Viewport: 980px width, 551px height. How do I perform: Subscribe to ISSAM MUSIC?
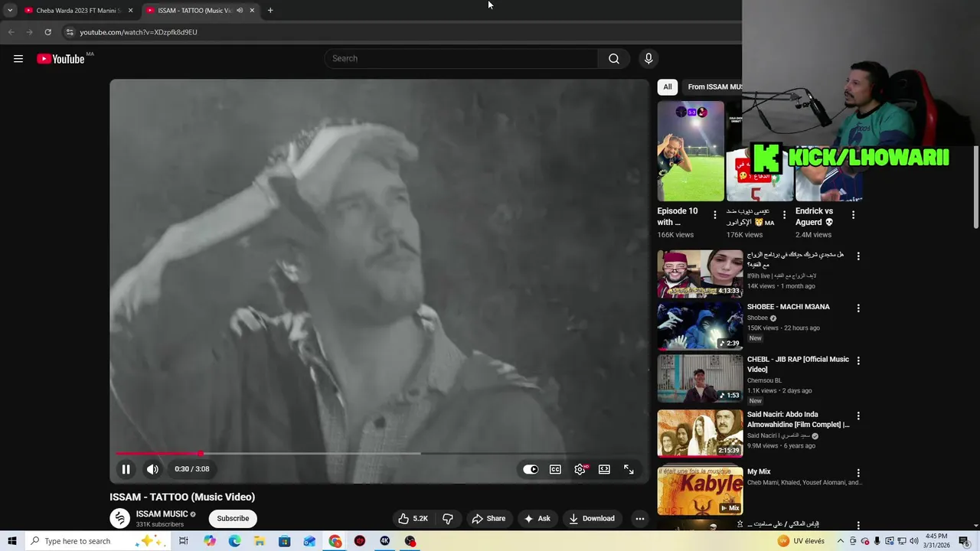click(233, 518)
